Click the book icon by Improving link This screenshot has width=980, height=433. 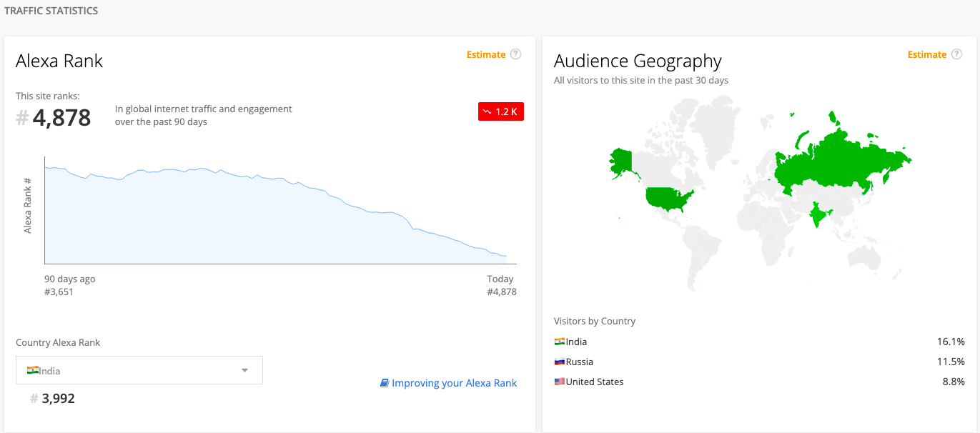click(385, 383)
